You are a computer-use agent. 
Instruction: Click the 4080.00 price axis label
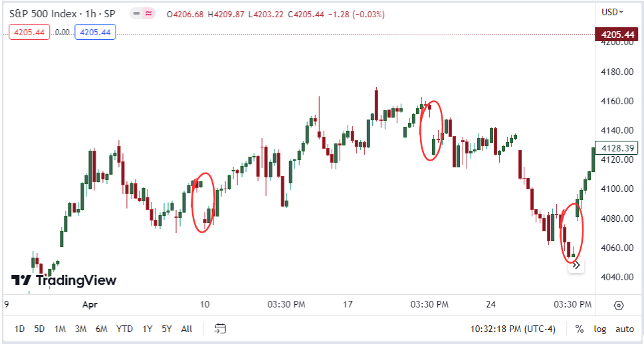pos(617,218)
